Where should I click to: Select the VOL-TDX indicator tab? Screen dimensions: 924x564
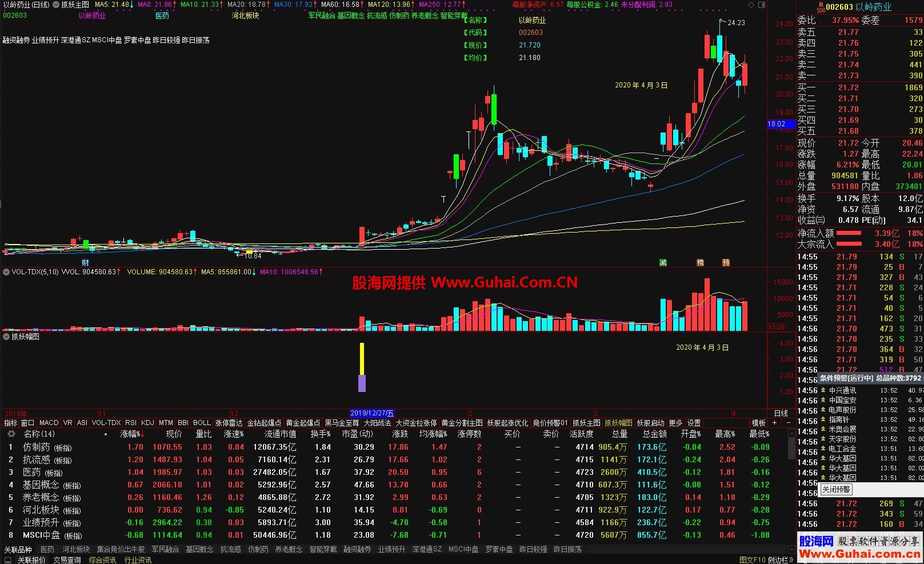coord(106,423)
